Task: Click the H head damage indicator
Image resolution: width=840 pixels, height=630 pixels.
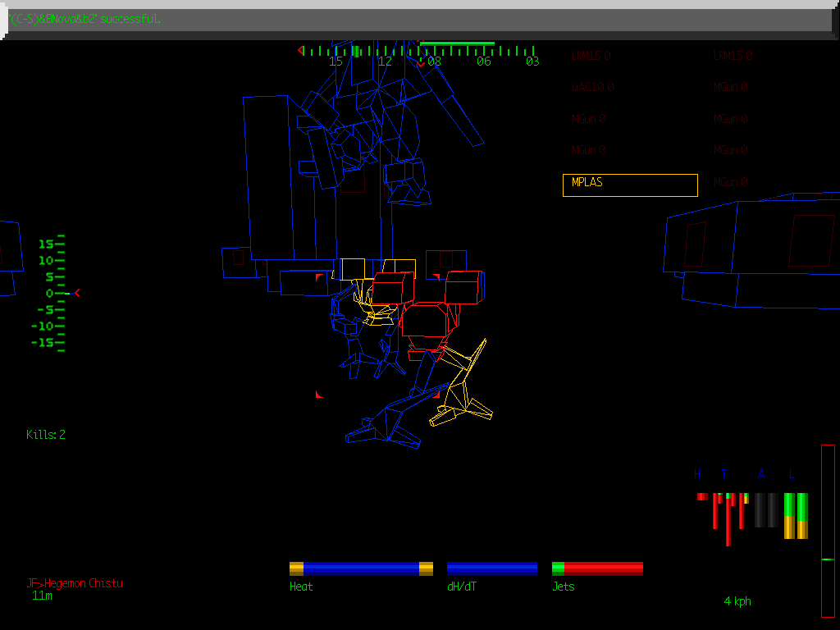Action: (698, 474)
